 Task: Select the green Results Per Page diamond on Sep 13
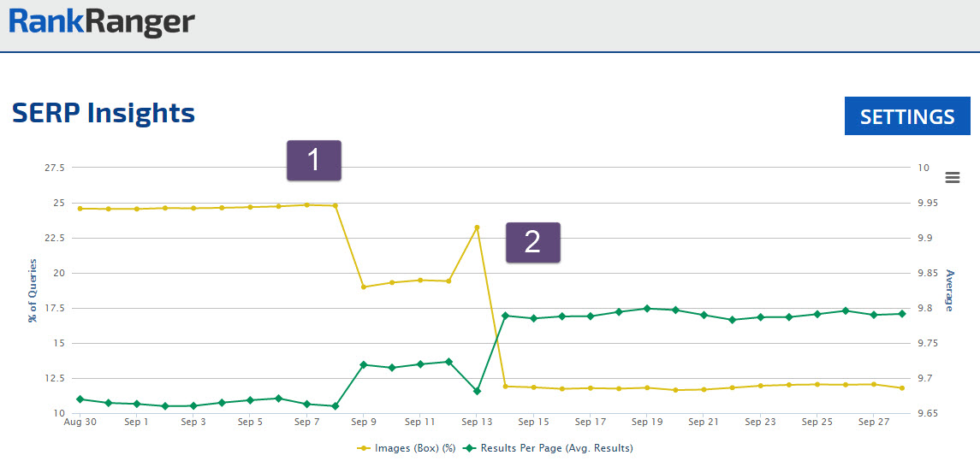pyautogui.click(x=477, y=391)
